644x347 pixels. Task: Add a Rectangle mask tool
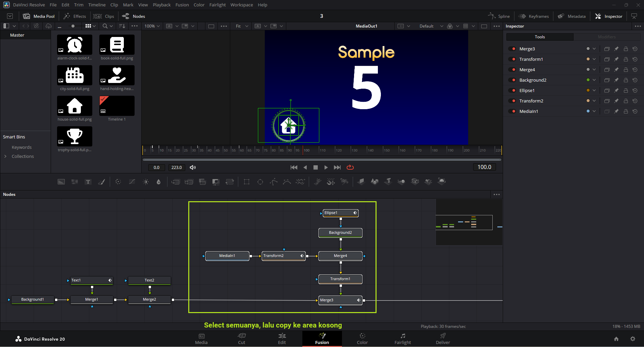(x=247, y=182)
